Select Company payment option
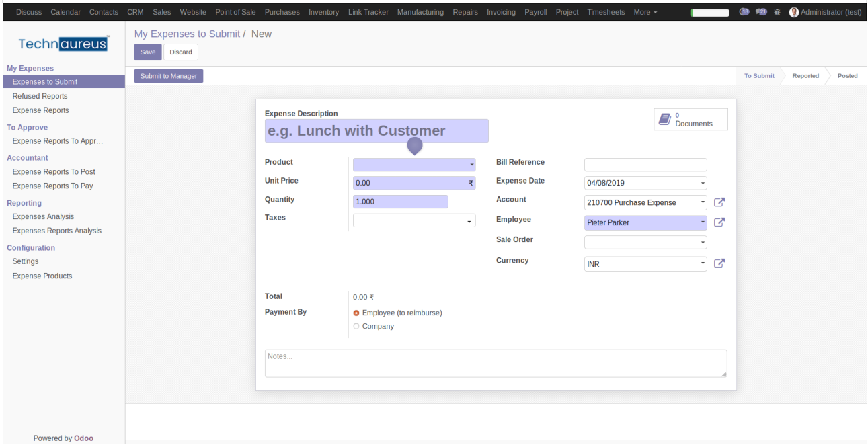Screen dimensions: 868x447 click(356, 326)
